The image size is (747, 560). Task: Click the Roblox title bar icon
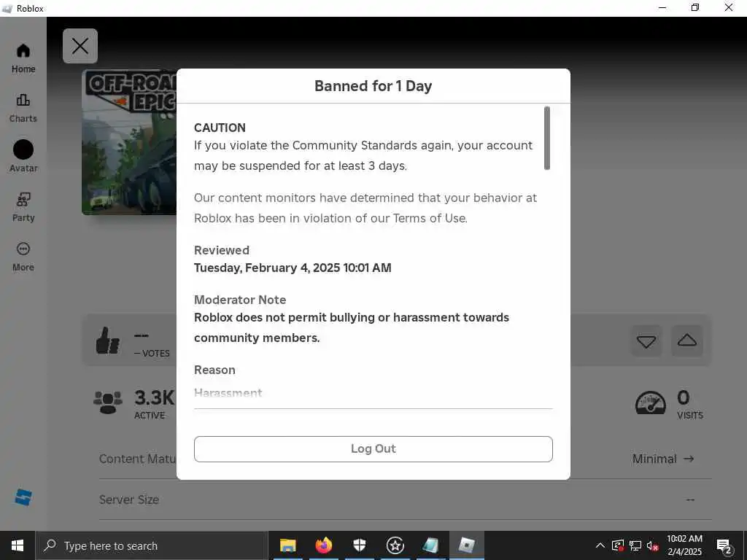point(7,9)
